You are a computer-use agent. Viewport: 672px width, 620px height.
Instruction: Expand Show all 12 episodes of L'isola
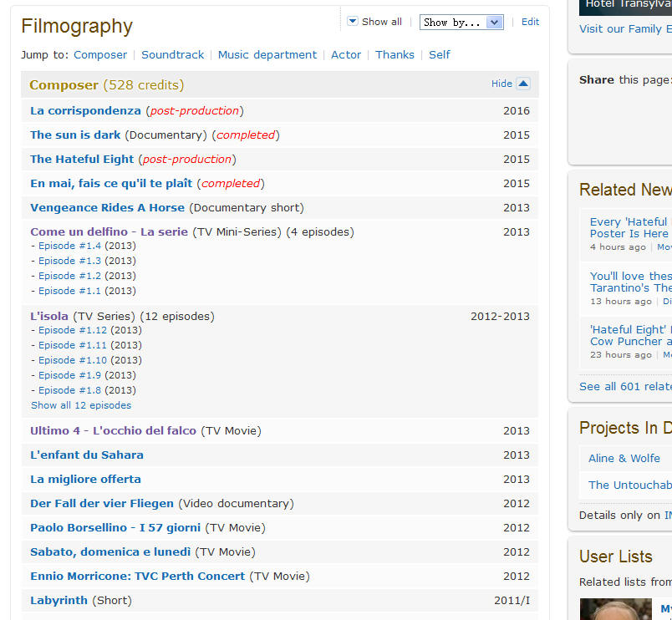pyautogui.click(x=81, y=405)
